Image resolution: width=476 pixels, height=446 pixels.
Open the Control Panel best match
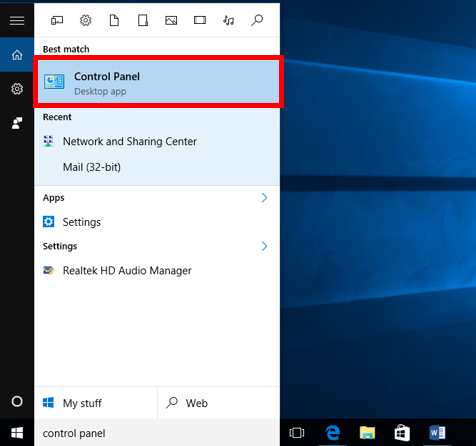pos(158,82)
